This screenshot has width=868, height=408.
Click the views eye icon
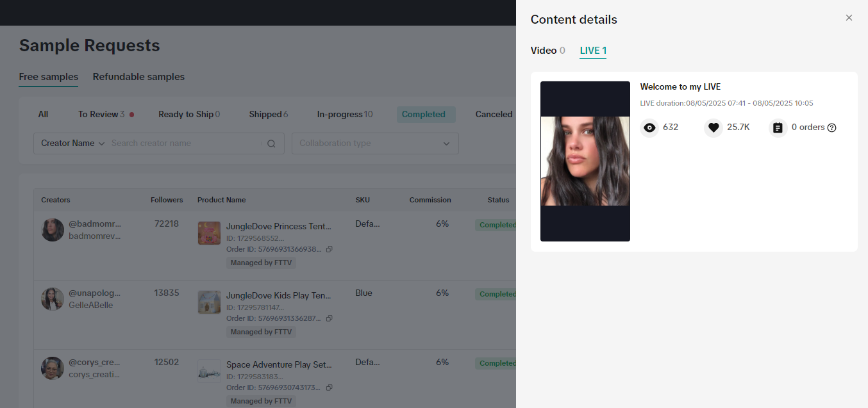point(649,128)
